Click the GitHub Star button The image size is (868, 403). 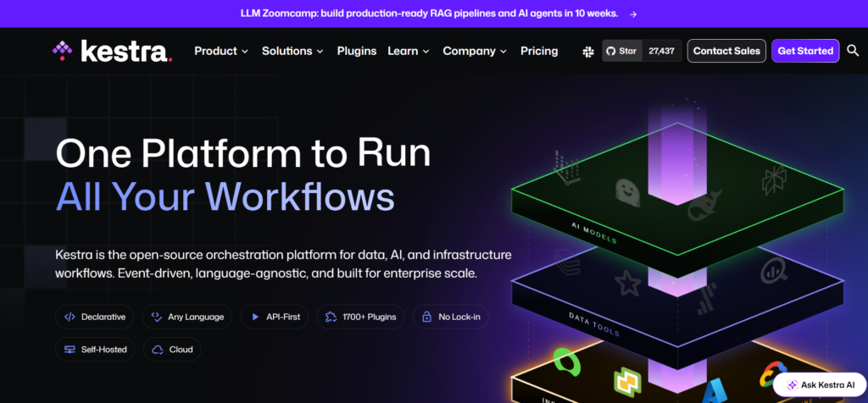(622, 51)
